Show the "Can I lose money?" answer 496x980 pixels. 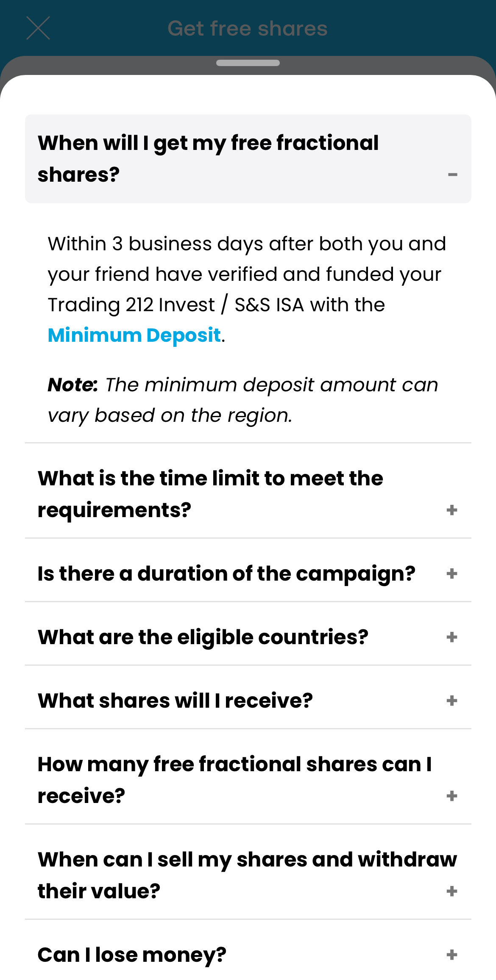pos(132,955)
